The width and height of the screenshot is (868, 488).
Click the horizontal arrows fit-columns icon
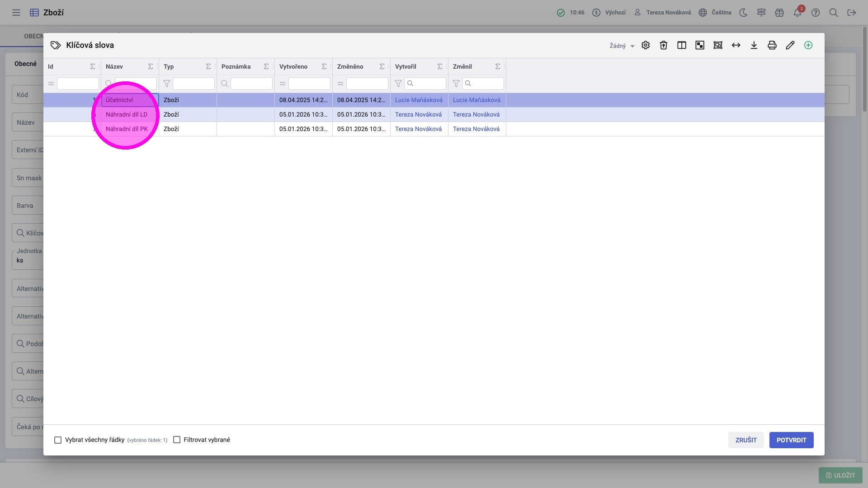point(736,45)
